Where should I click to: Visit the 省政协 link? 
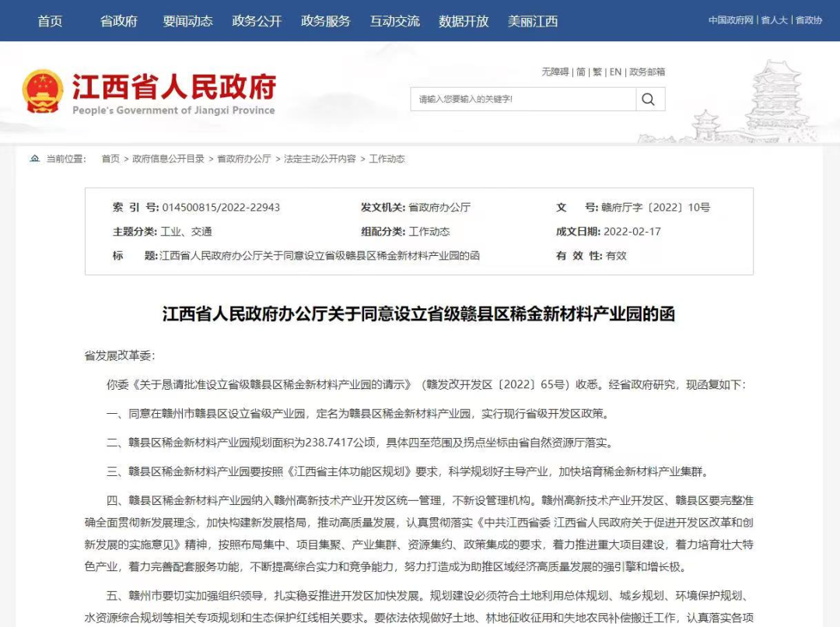click(x=809, y=20)
